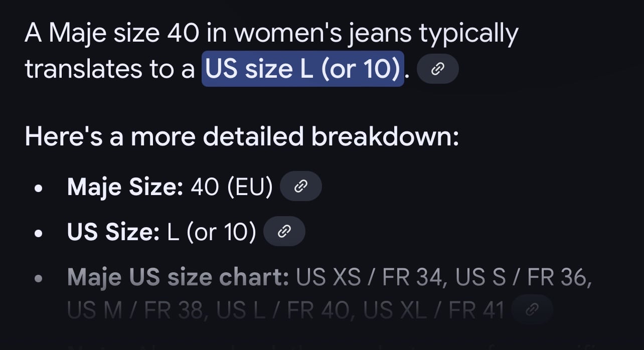Open source link after highlighted US size answer
The image size is (644, 350).
[437, 69]
